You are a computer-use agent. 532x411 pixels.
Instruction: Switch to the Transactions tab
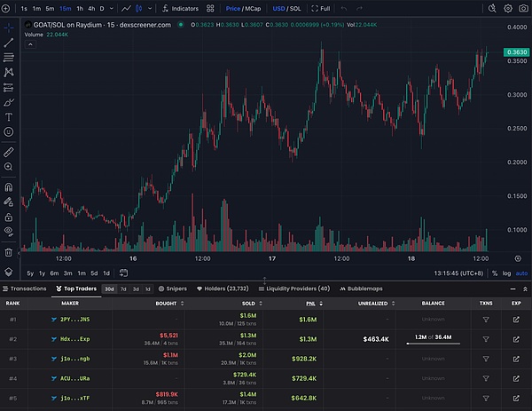(25, 288)
